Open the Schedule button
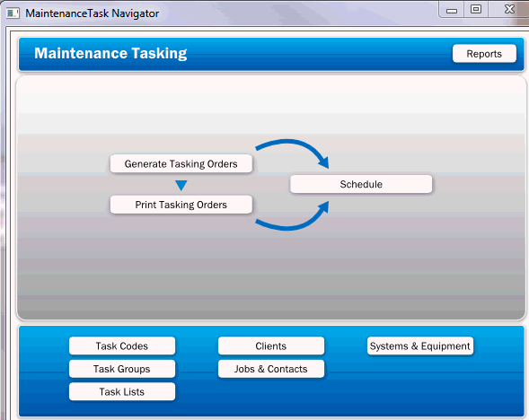The width and height of the screenshot is (529, 420). click(361, 184)
